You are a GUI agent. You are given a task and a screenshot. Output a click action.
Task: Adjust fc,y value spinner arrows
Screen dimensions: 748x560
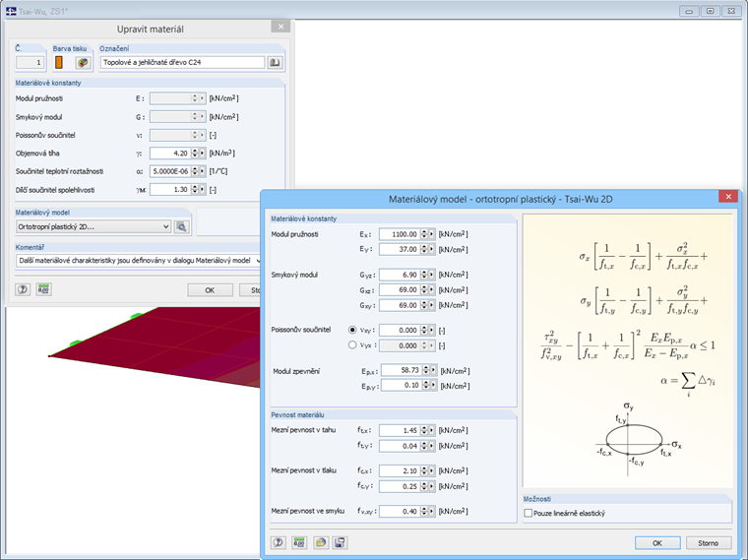coord(424,486)
